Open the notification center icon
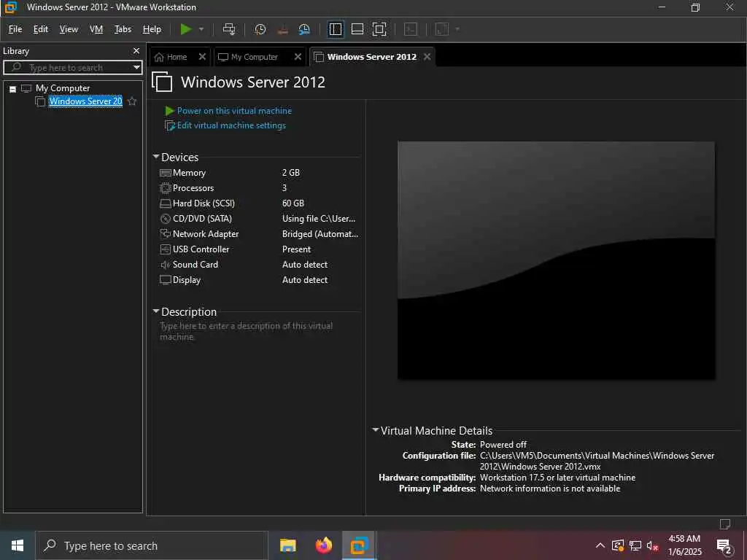 [x=724, y=545]
